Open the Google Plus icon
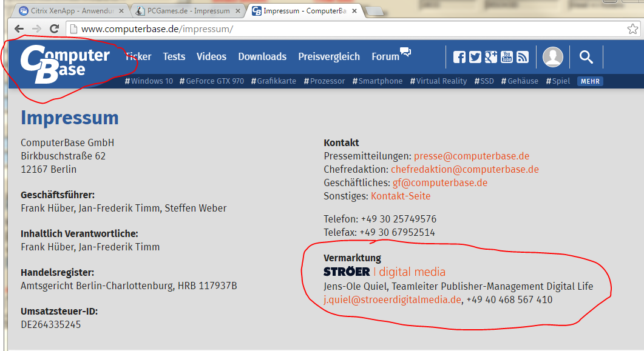This screenshot has height=351, width=644. coord(491,57)
